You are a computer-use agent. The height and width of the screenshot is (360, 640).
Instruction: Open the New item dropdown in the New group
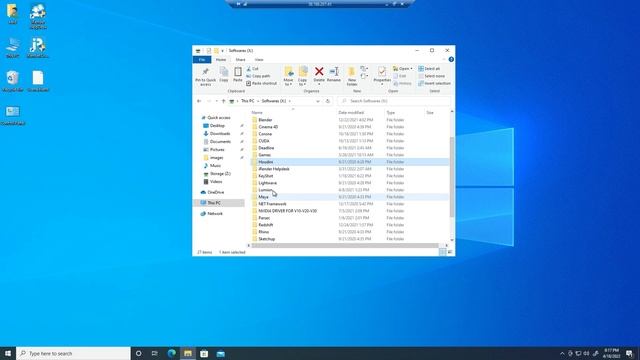364,69
